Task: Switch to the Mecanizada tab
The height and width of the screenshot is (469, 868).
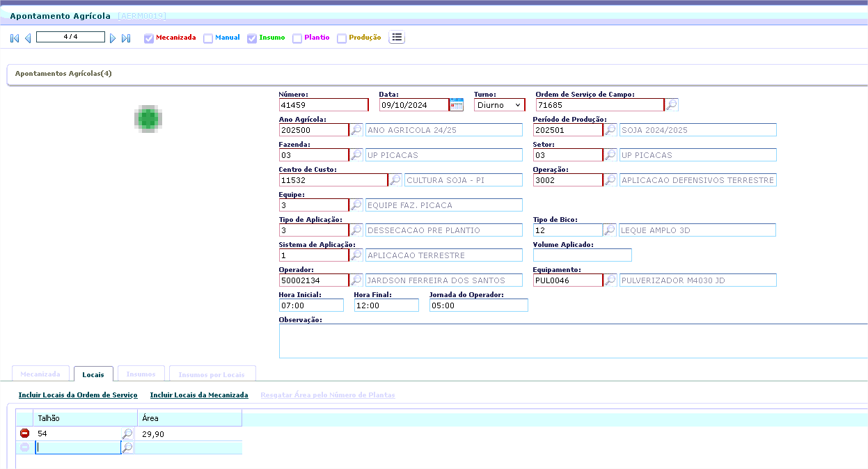Action: (x=40, y=374)
